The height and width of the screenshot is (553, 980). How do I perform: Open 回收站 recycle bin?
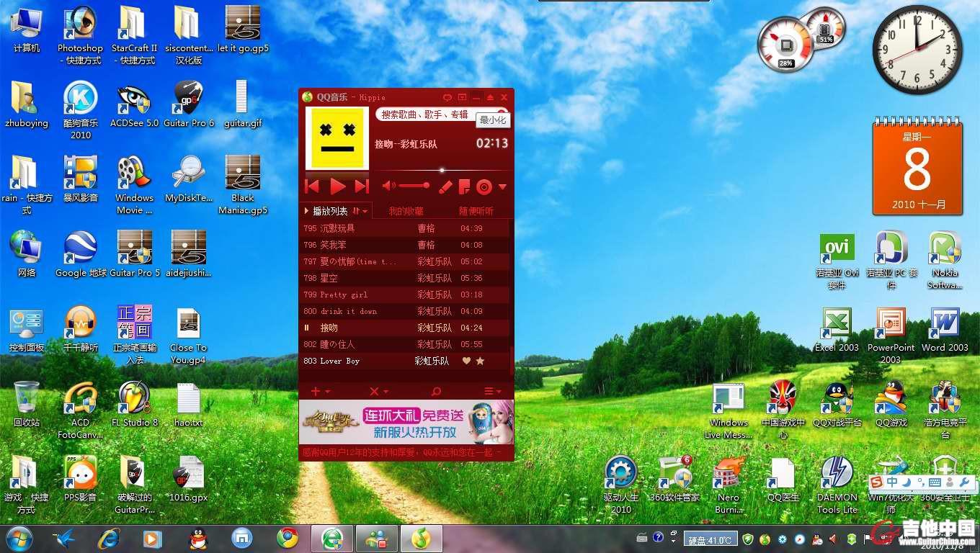[27, 405]
